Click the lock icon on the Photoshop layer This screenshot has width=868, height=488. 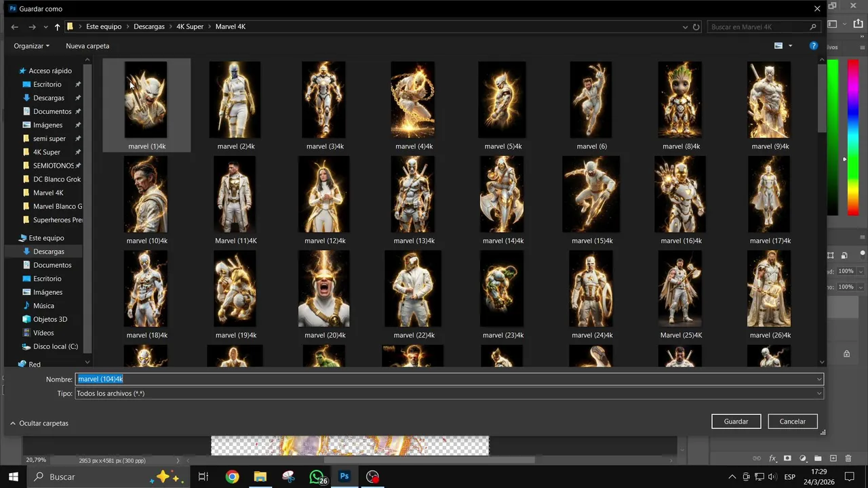pyautogui.click(x=846, y=354)
